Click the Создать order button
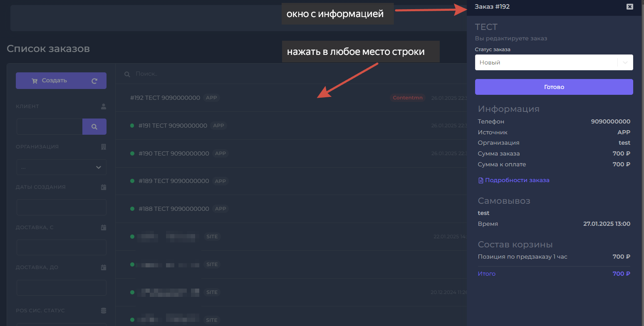 61,81
